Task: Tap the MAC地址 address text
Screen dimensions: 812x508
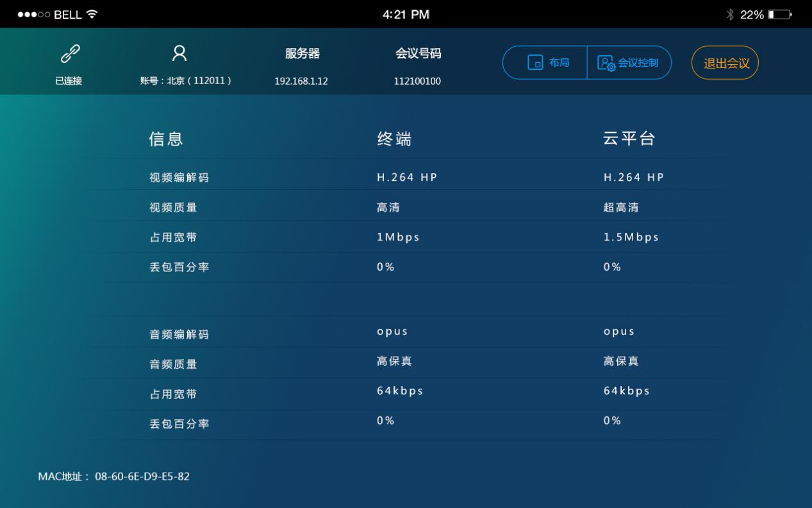Action: tap(113, 477)
